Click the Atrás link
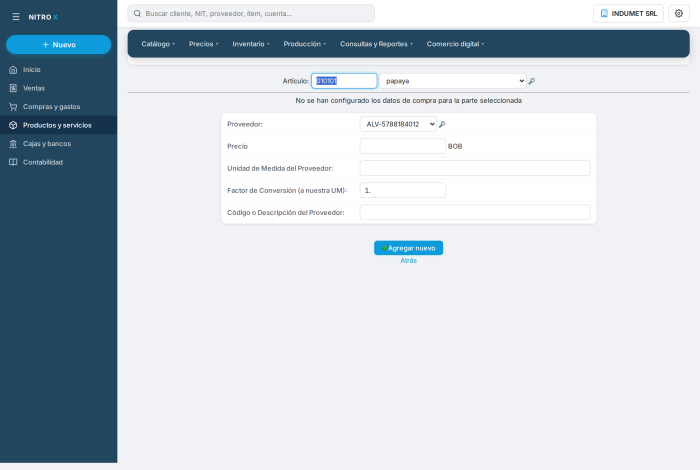700x470 pixels. pyautogui.click(x=408, y=261)
